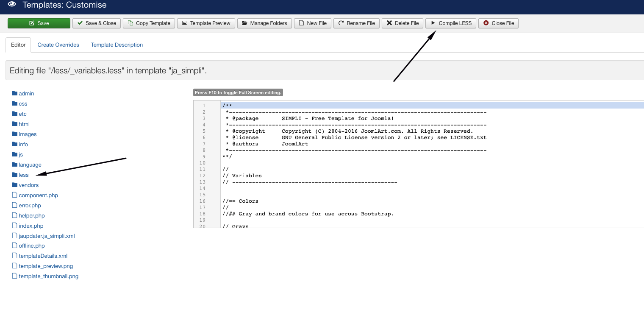Viewport: 644px width, 318px height.
Task: Create a New File via toolbar
Action: point(313,23)
